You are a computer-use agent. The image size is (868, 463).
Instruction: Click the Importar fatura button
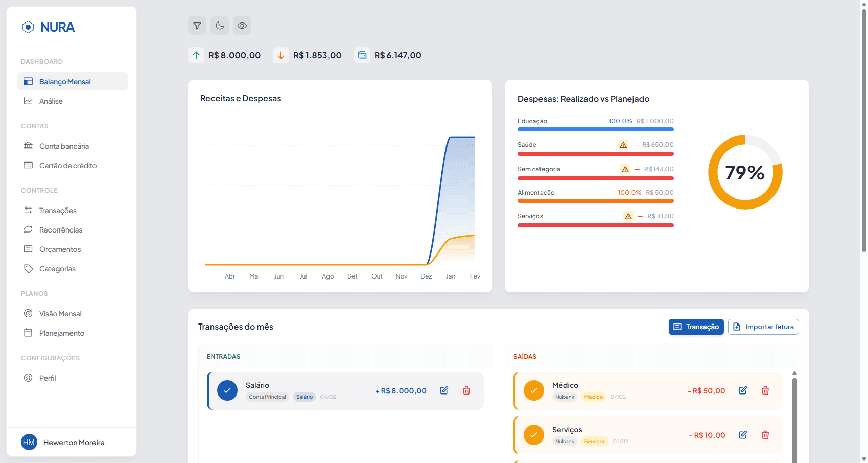click(x=763, y=327)
